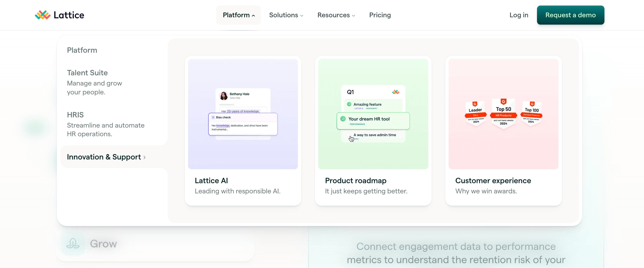Toggle the Your dream HR tool checkmark
The width and height of the screenshot is (644, 268).
[x=343, y=119]
